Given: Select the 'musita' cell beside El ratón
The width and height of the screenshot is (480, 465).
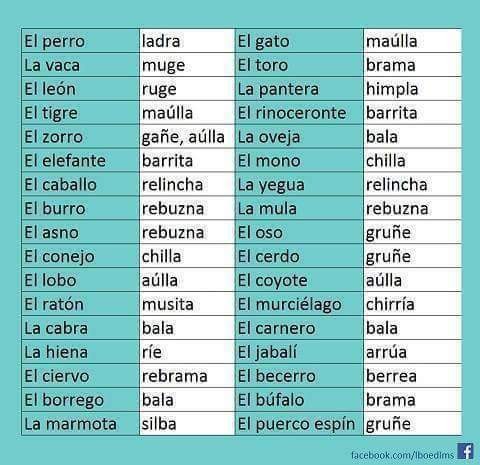Looking at the screenshot, I should (x=187, y=304).
